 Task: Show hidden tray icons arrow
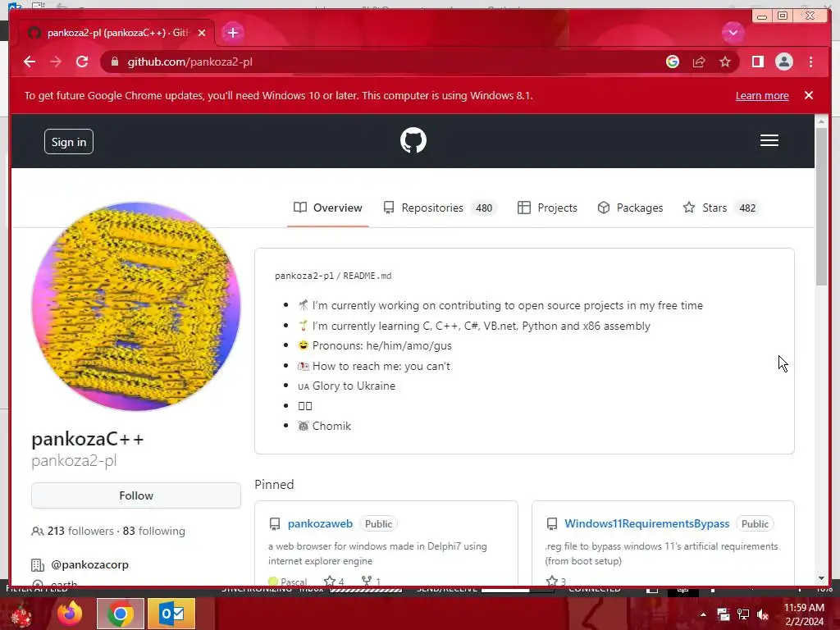click(x=703, y=614)
